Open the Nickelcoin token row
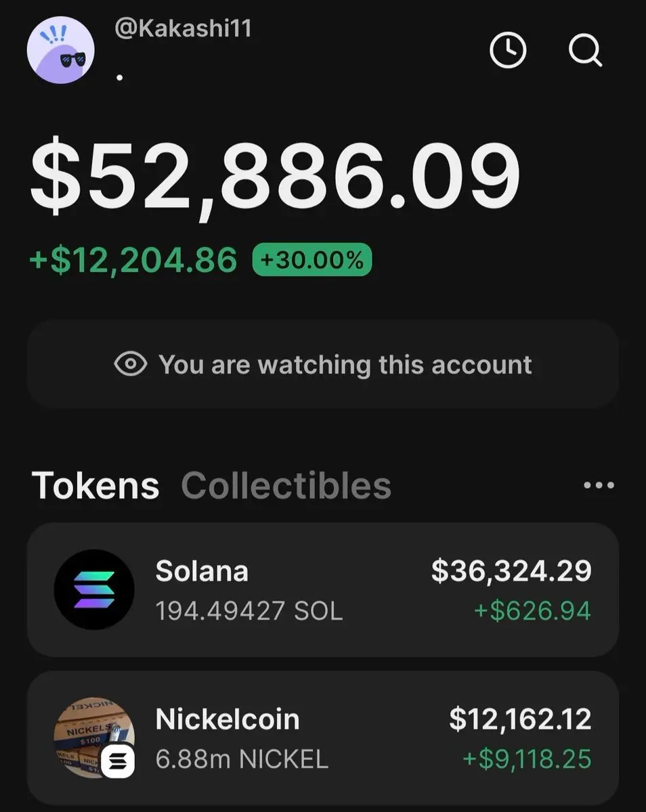646x812 pixels. coord(323,737)
